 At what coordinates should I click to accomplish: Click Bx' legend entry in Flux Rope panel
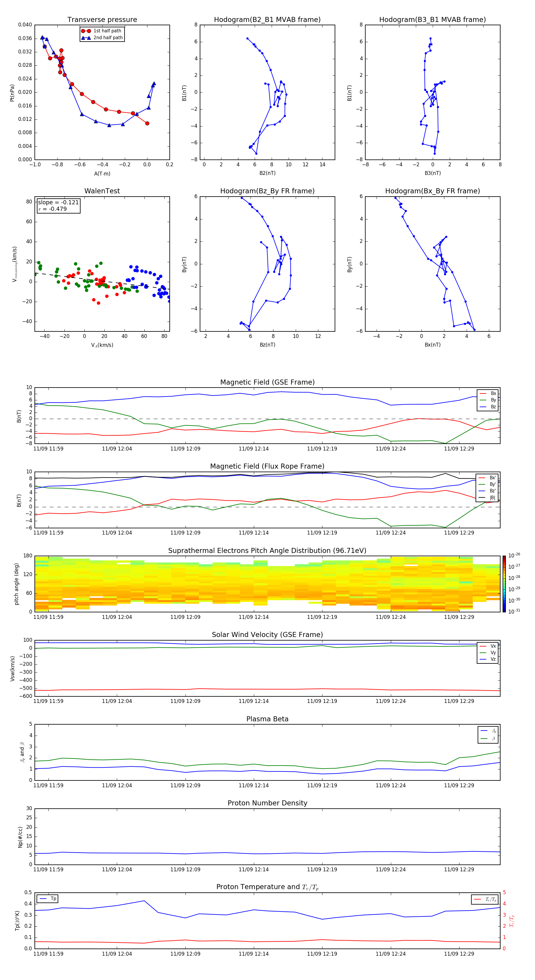click(487, 478)
